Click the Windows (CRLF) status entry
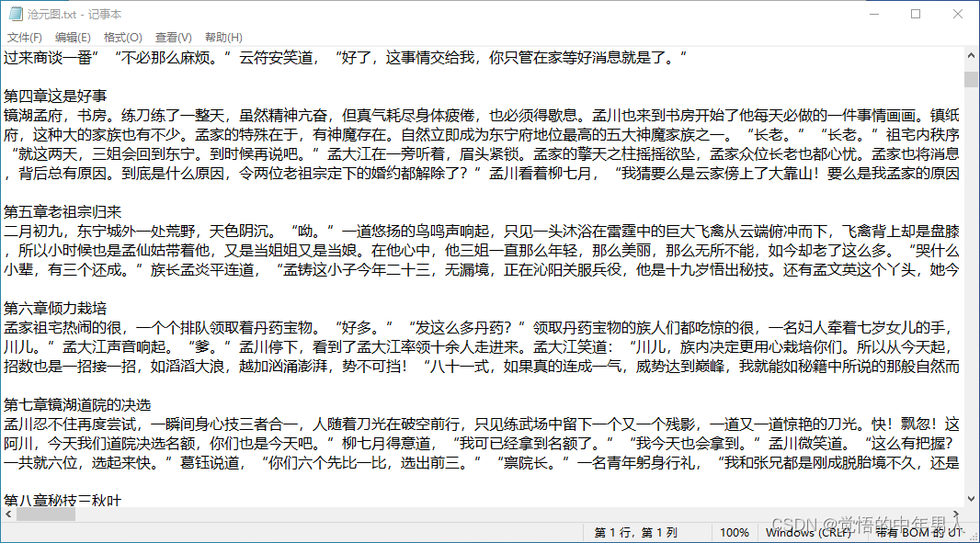This screenshot has height=543, width=980. click(809, 533)
